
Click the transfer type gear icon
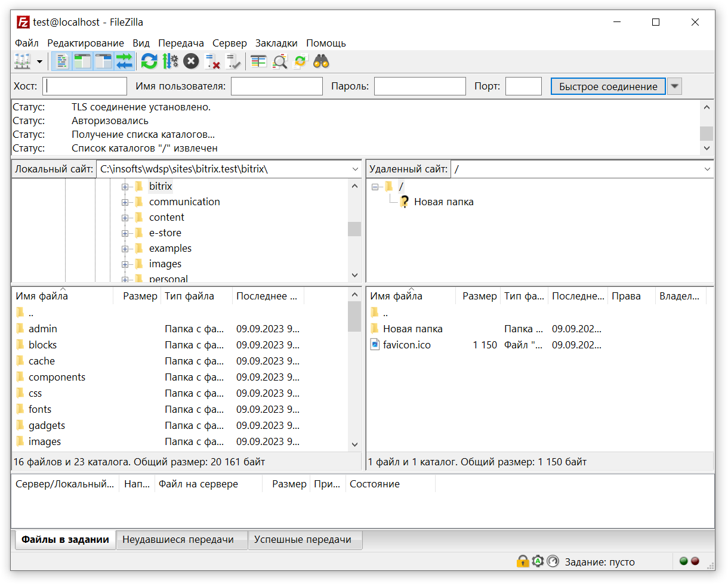538,561
